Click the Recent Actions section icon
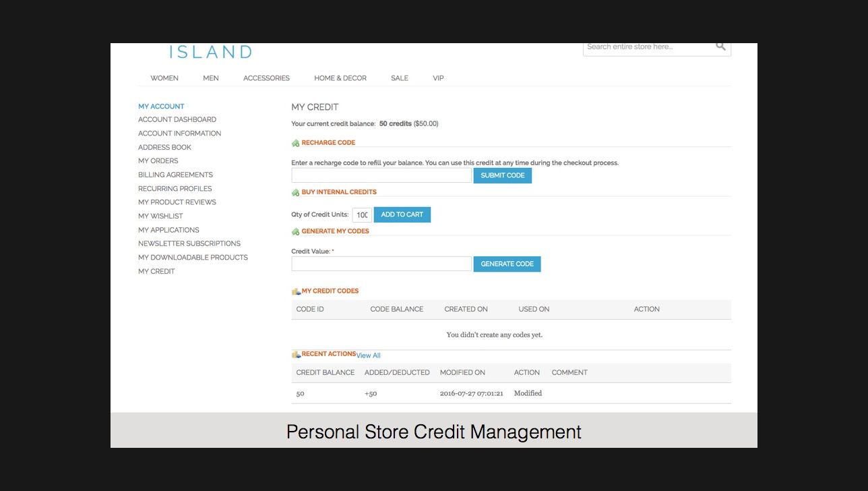Viewport: 868px width, 491px height. [x=296, y=354]
